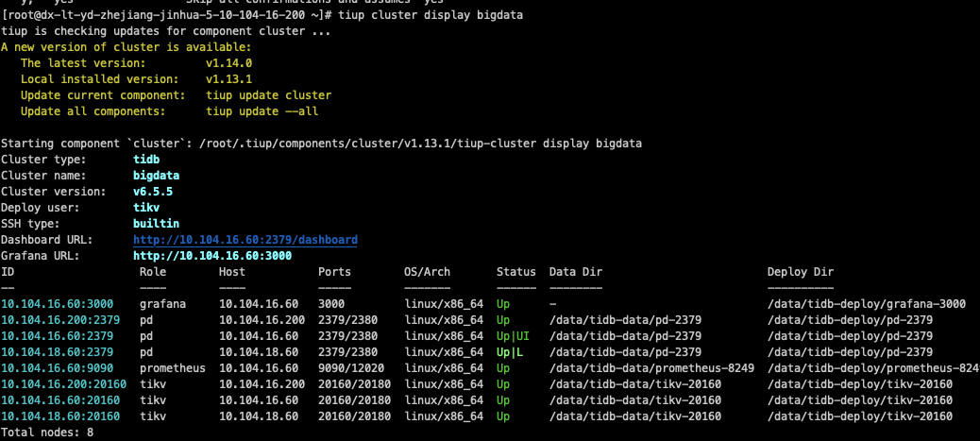Click the grafana-3000 deploy dir path
Image resolution: width=980 pixels, height=441 pixels.
click(x=866, y=304)
